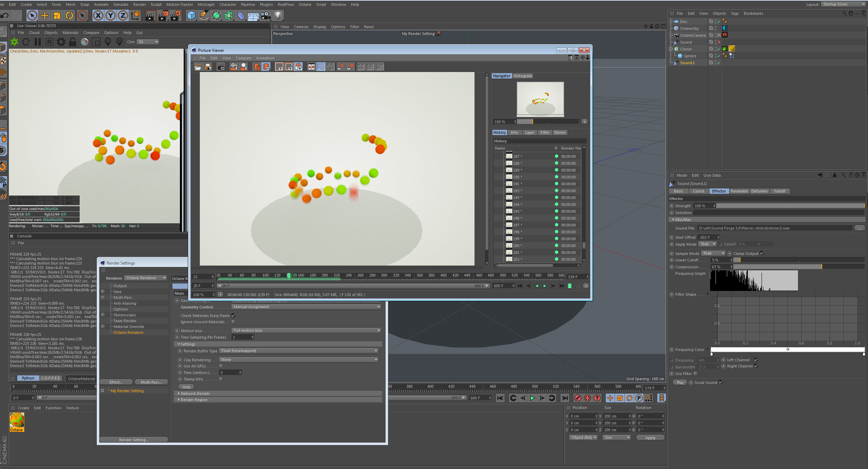The height and width of the screenshot is (469, 868).
Task: Open the Renderer dropdown showing Octane Renderer
Action: click(146, 278)
